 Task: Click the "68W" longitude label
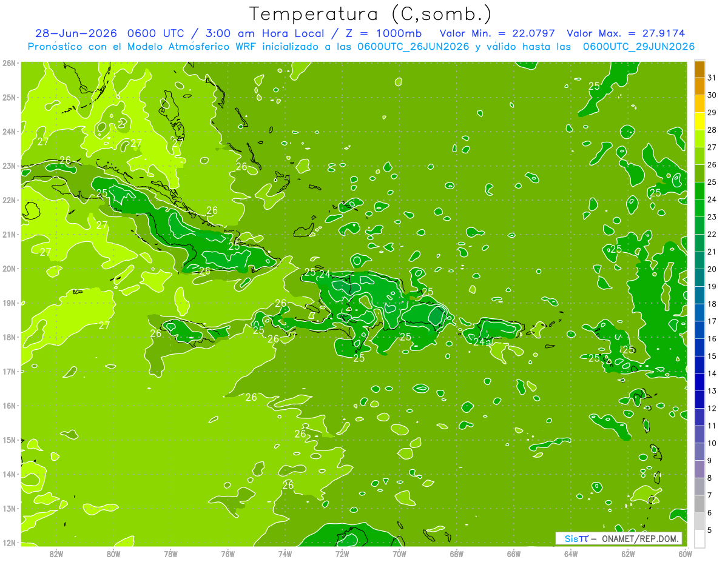click(456, 553)
